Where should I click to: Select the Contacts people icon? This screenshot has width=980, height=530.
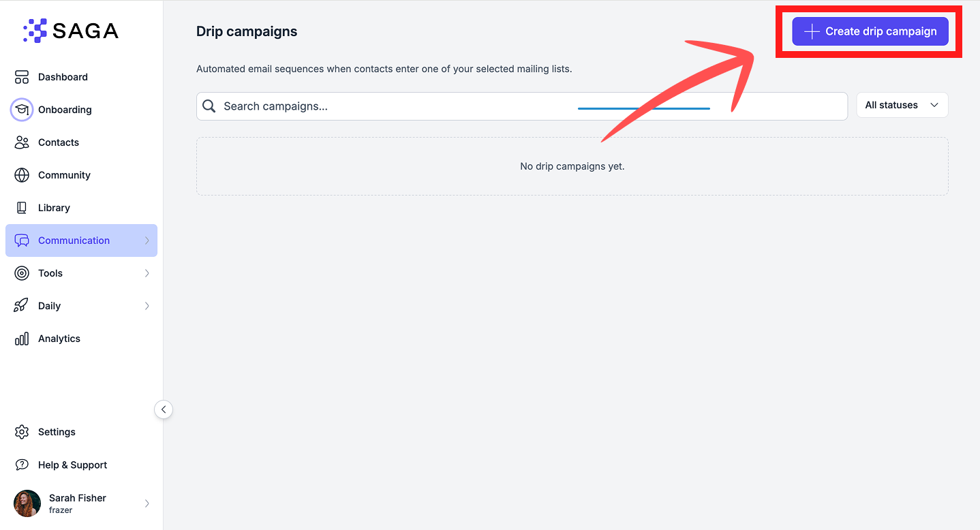[x=22, y=142]
